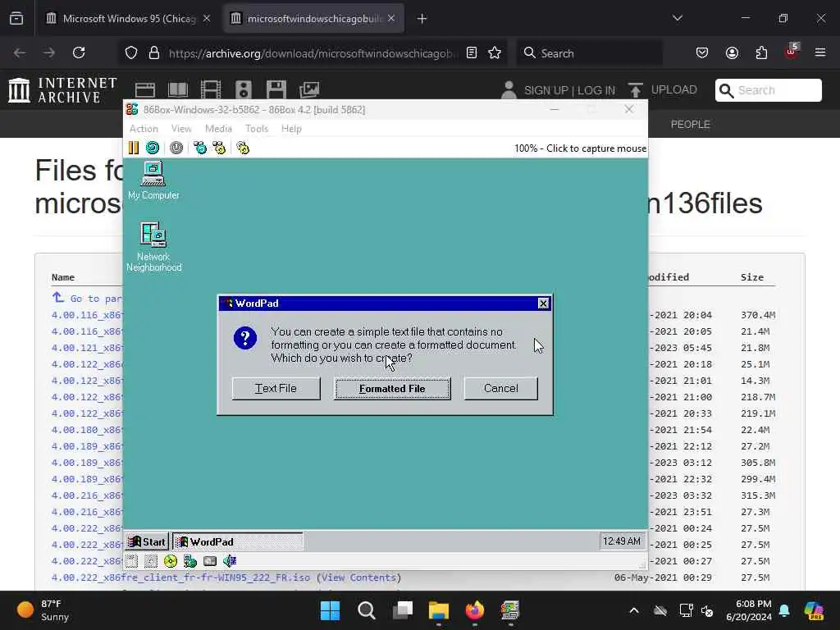Send Ctrl+Alt+Del from the 86Box toolbar
Viewport: 840px width, 630px height.
click(200, 148)
